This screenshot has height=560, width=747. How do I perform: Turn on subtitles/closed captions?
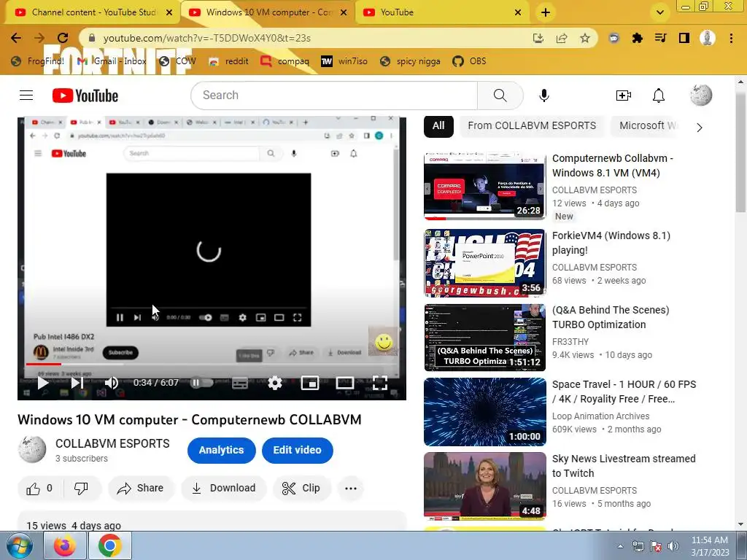pos(239,382)
